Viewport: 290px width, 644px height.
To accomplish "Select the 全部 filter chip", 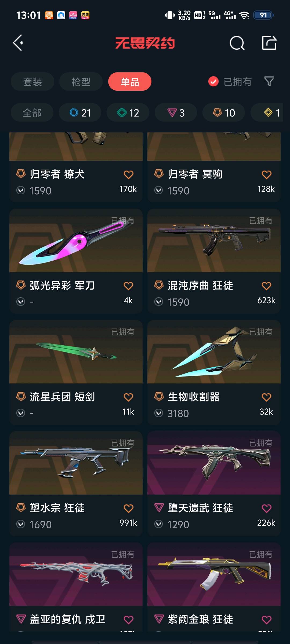I will coord(32,113).
